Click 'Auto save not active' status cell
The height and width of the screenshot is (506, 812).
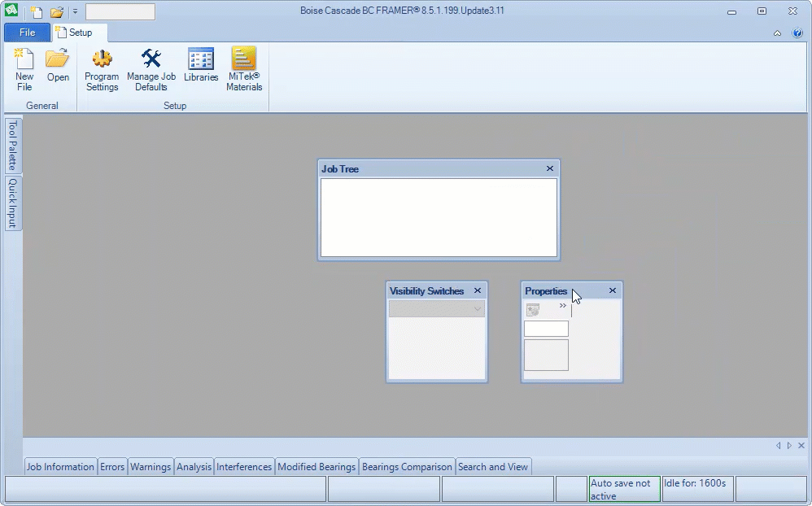[x=625, y=489]
